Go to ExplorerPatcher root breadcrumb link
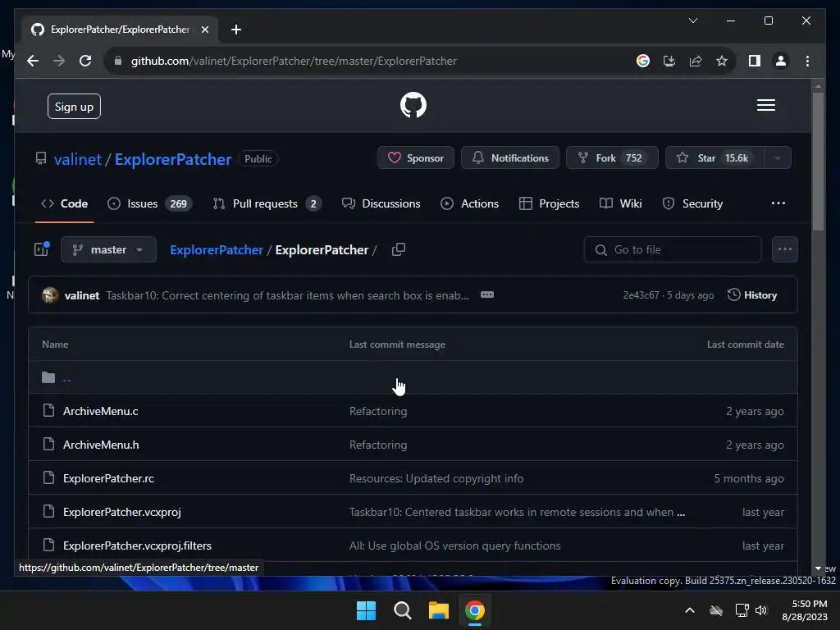The width and height of the screenshot is (840, 630). [x=217, y=249]
